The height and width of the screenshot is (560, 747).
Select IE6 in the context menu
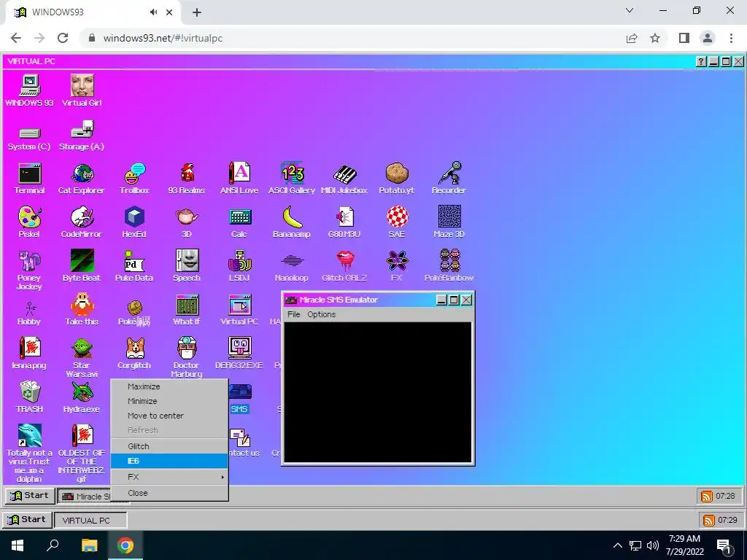pos(169,461)
